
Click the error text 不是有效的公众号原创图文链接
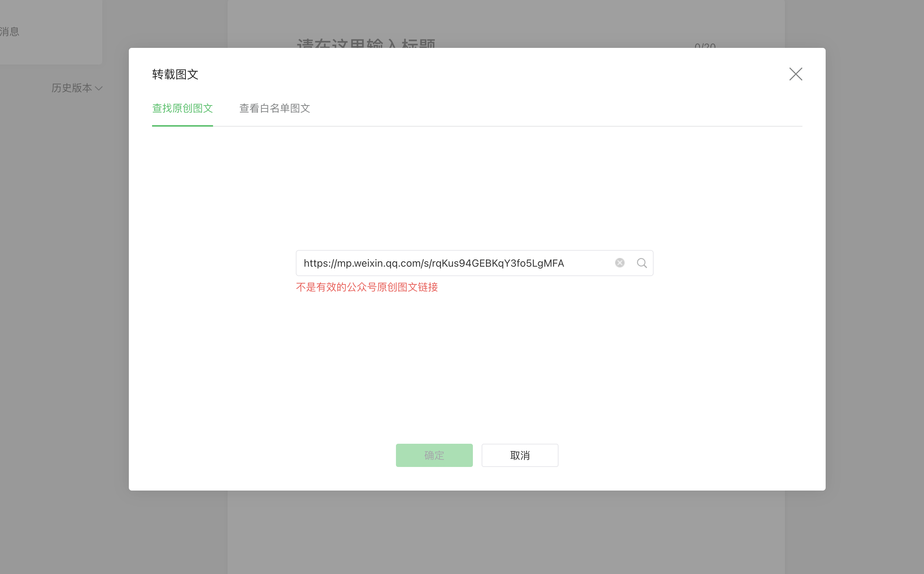tap(367, 287)
